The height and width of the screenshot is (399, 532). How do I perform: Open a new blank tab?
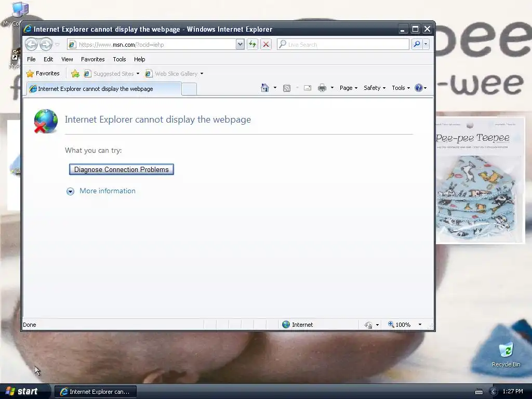point(189,89)
